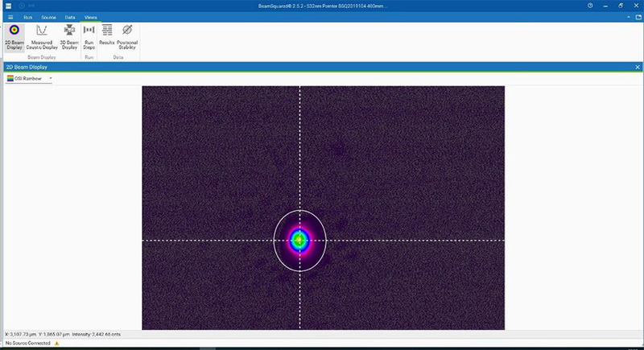Click the help icon in title bar
This screenshot has width=644, height=350.
point(590,6)
